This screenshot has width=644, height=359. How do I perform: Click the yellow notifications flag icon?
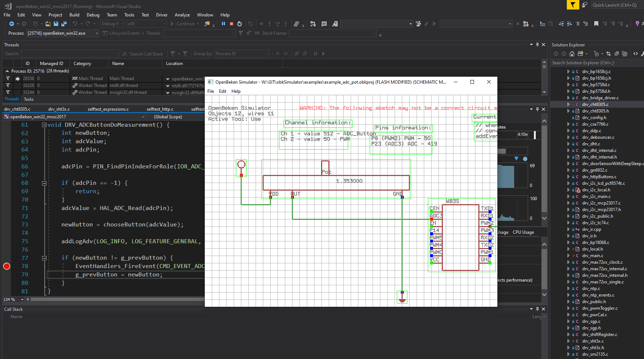(573, 5)
